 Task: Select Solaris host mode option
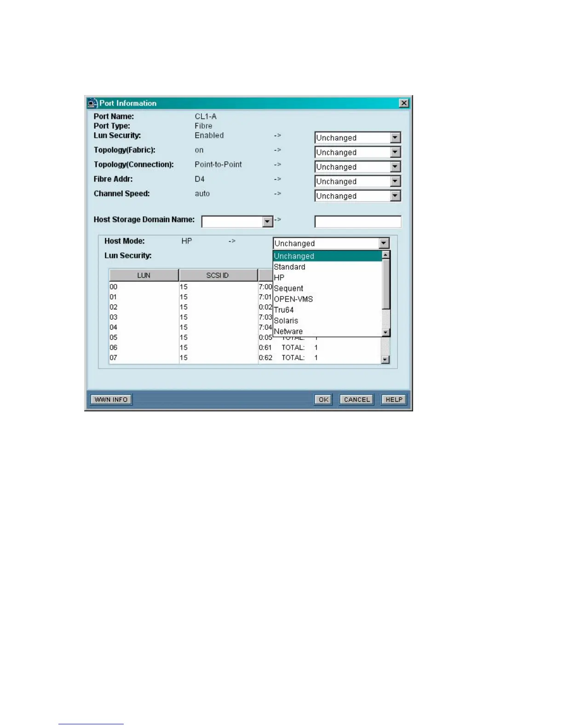[327, 321]
